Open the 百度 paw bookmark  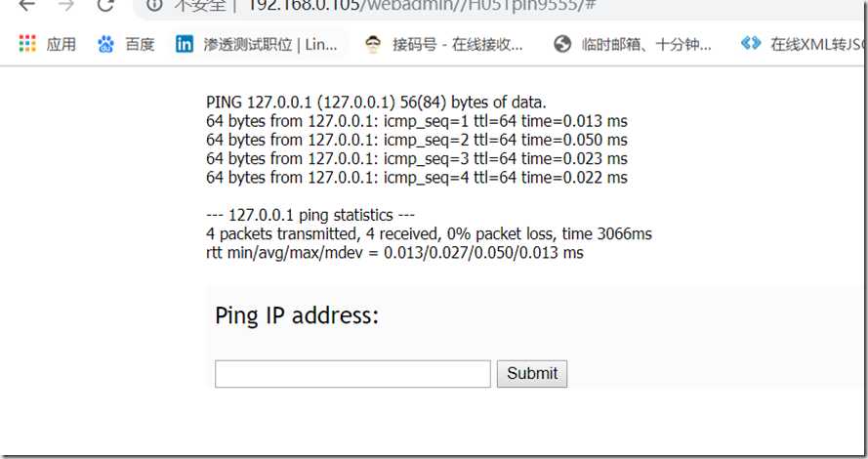click(126, 44)
